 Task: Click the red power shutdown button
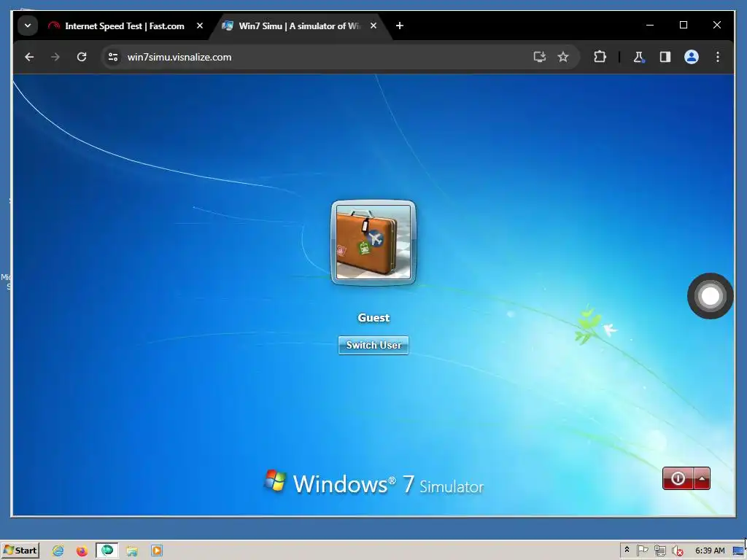678,478
